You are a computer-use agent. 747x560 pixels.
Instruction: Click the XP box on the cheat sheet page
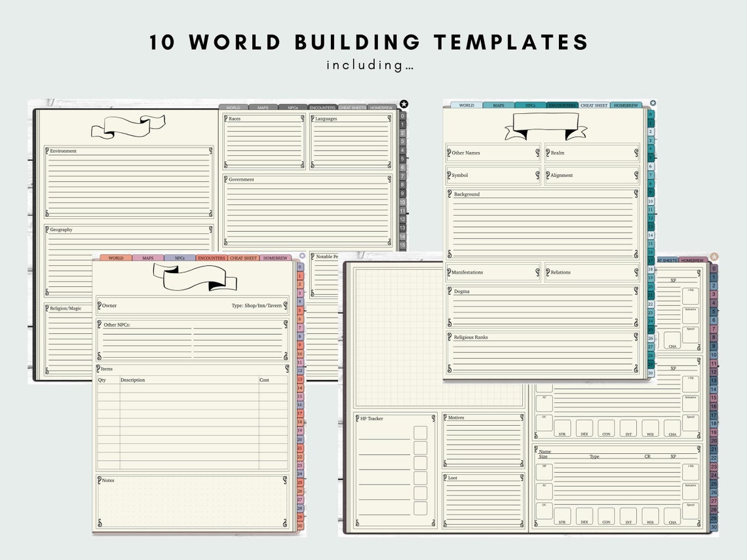673,280
